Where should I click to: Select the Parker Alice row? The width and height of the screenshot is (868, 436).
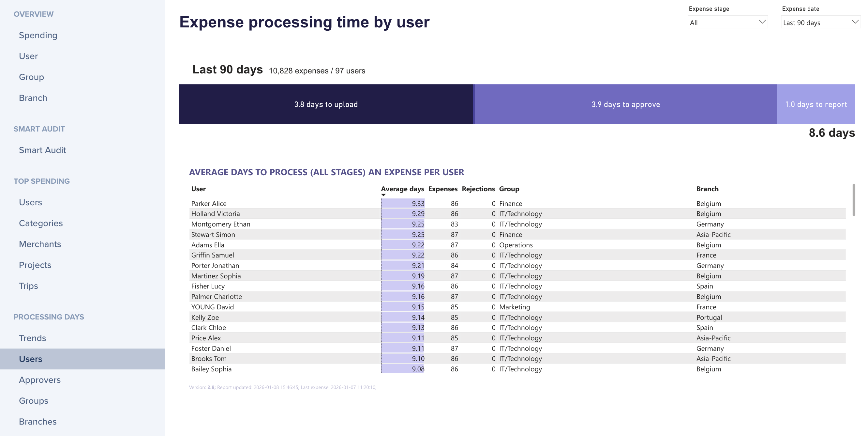pyautogui.click(x=209, y=203)
